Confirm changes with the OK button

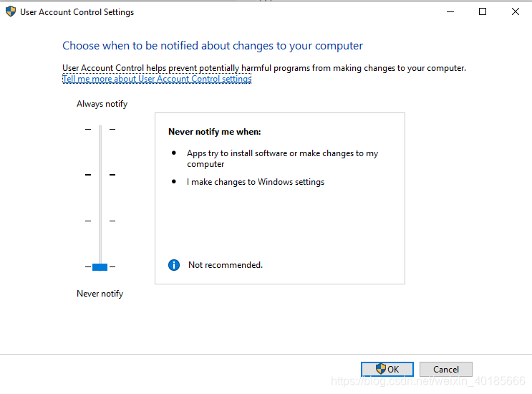(387, 369)
